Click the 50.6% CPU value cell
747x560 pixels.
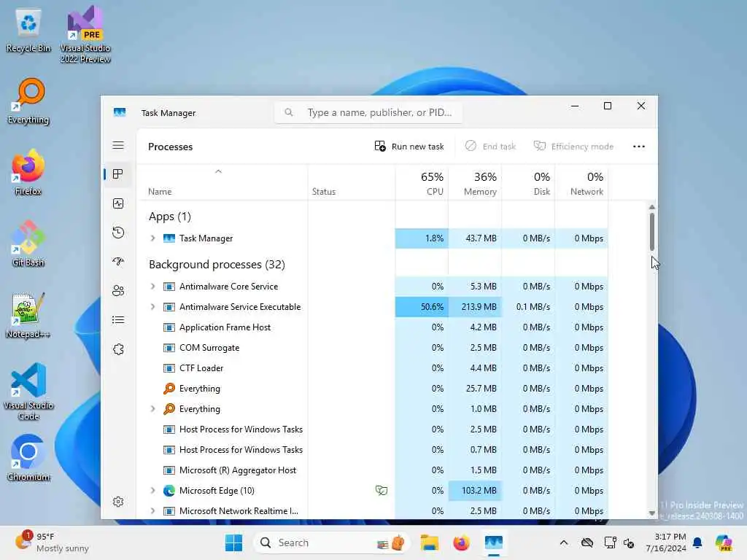click(422, 307)
